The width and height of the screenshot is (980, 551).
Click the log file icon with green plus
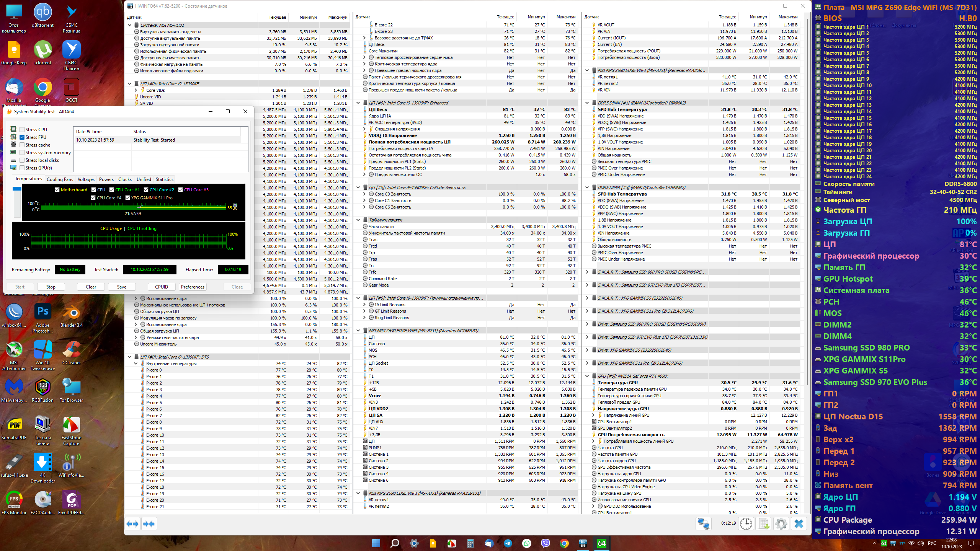[763, 523]
